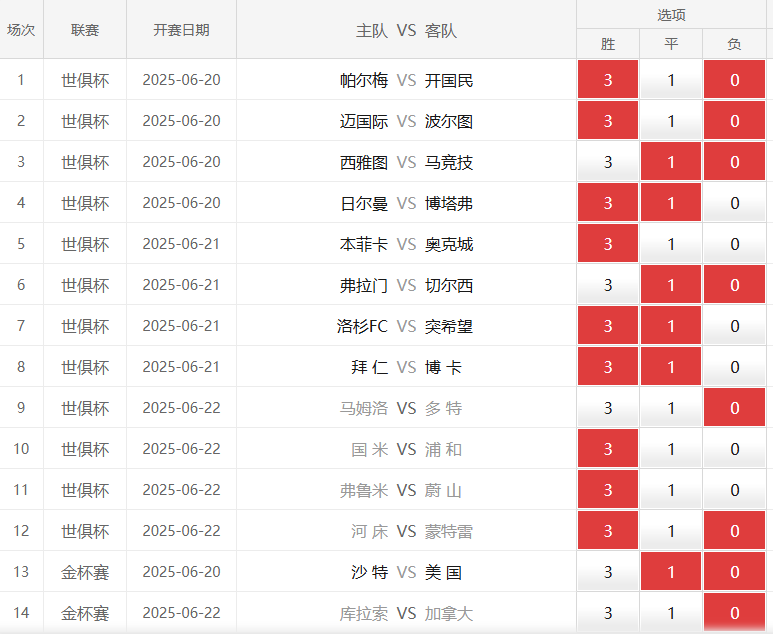Select draw 1 for 日尔曼 VS 博塔弗

pos(671,202)
